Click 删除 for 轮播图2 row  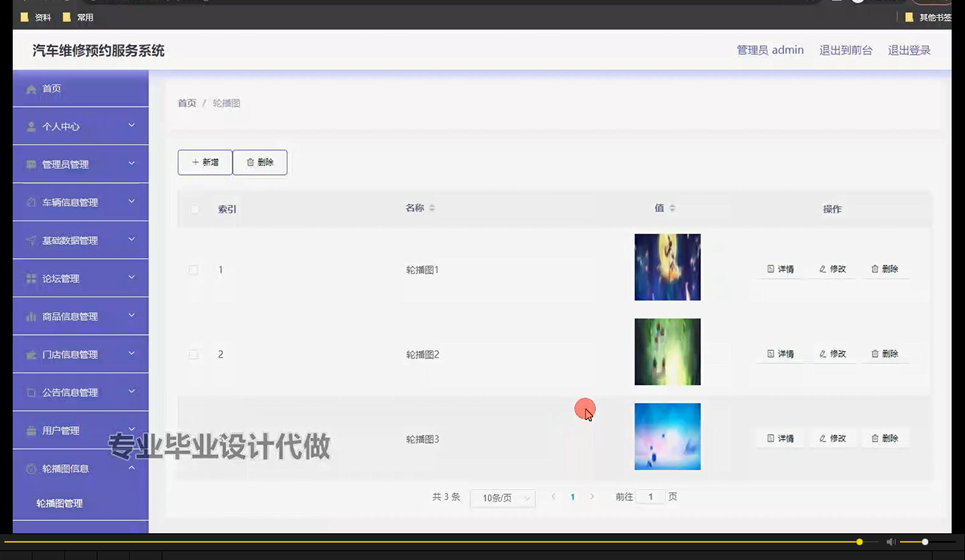(885, 354)
